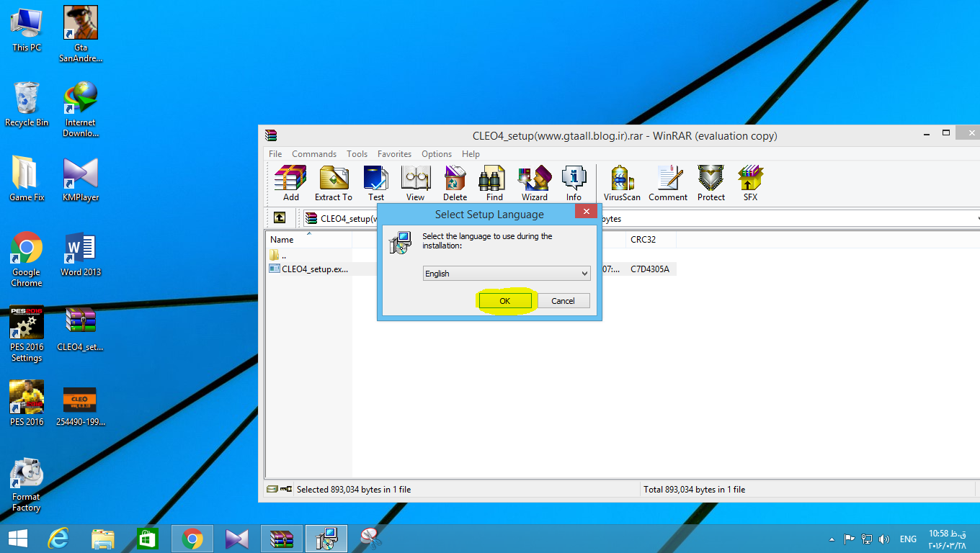This screenshot has height=553, width=980.
Task: Select the parent folder ".." entry
Action: [x=278, y=255]
